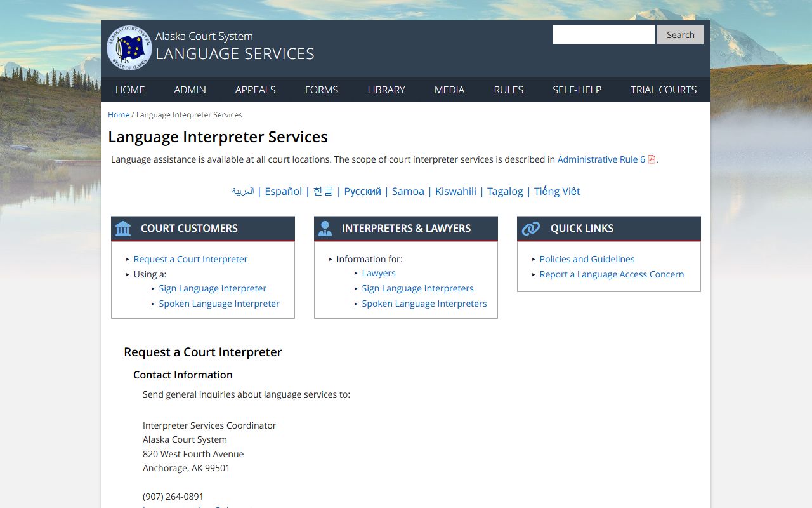Switch to the Español language page
Viewport: 812px width, 508px height.
click(x=284, y=191)
